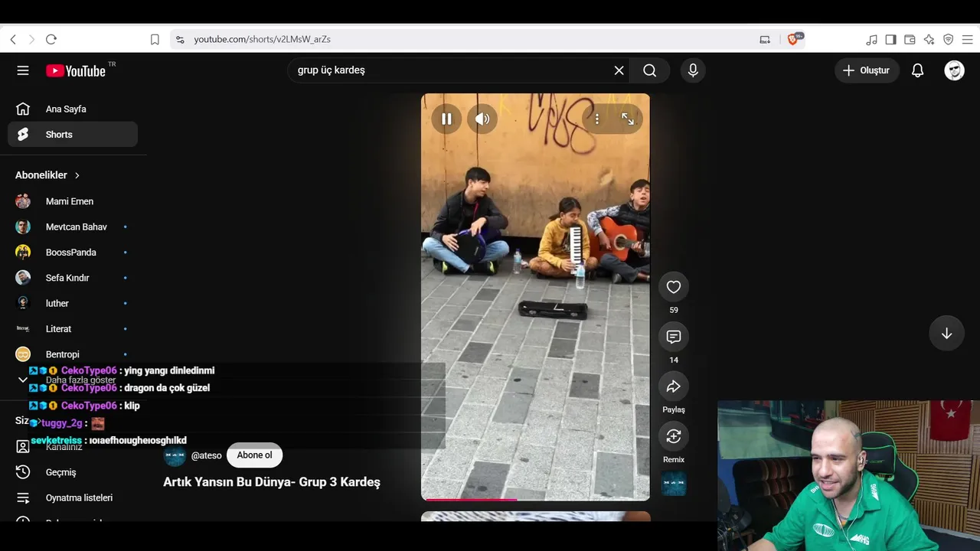Open Ana Sayfa in the sidebar
Image resolution: width=980 pixels, height=551 pixels.
[x=73, y=109]
